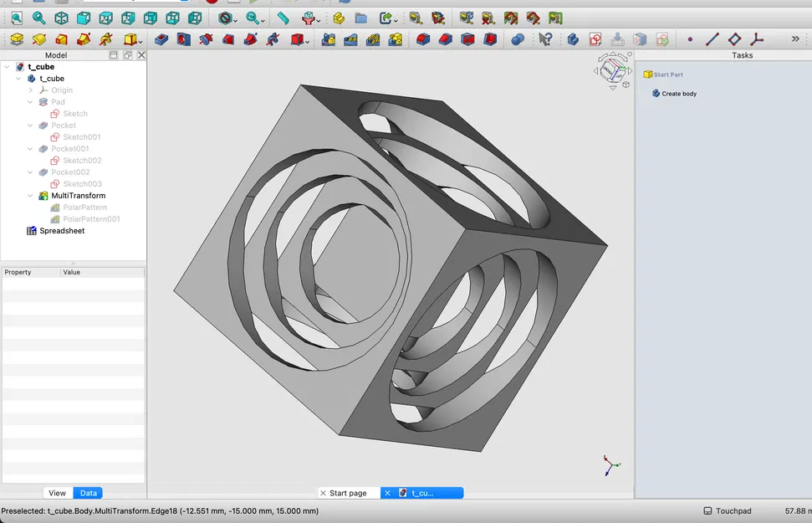Image resolution: width=812 pixels, height=523 pixels.
Task: Select Spreadsheet in the model tree
Action: tap(61, 231)
